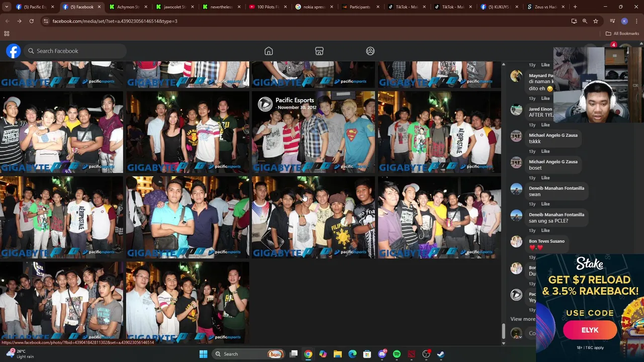Like the tskkk comment
This screenshot has width=644, height=362.
tap(545, 151)
